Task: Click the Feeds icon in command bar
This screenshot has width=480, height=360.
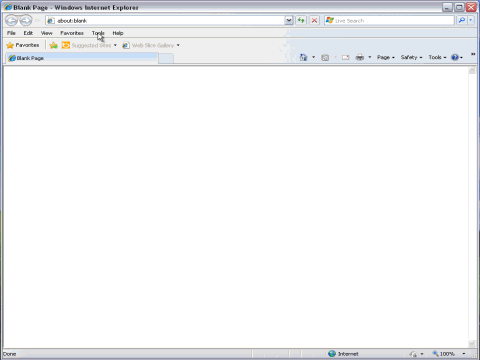Action: [325, 58]
